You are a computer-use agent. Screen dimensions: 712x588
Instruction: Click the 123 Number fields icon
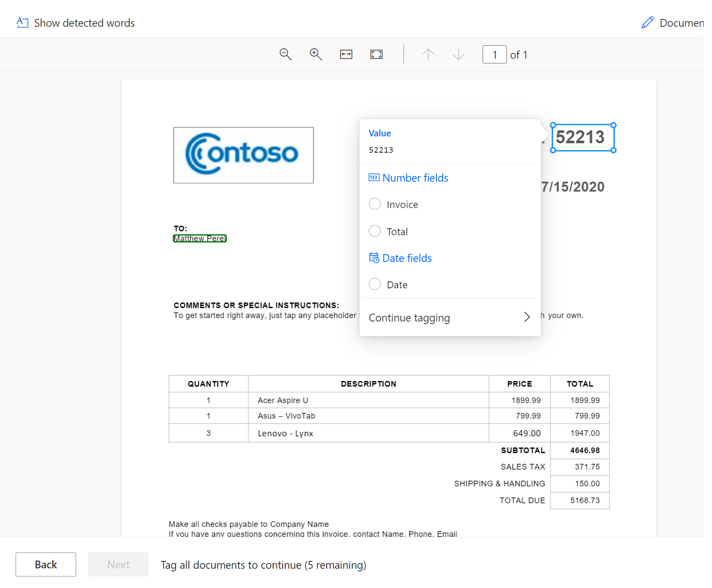click(374, 178)
